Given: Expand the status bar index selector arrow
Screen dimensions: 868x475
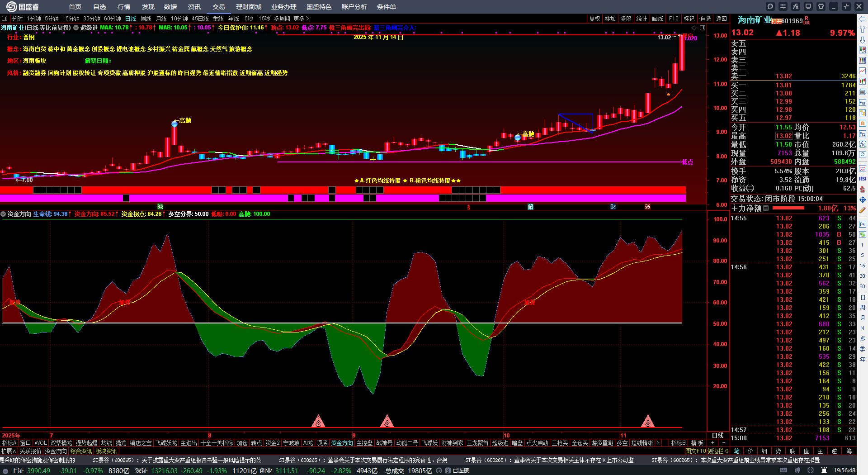Looking at the screenshot, I should click(x=5, y=471).
